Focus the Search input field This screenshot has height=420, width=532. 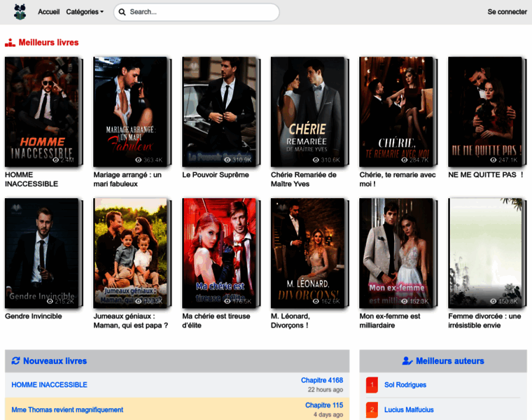point(197,12)
